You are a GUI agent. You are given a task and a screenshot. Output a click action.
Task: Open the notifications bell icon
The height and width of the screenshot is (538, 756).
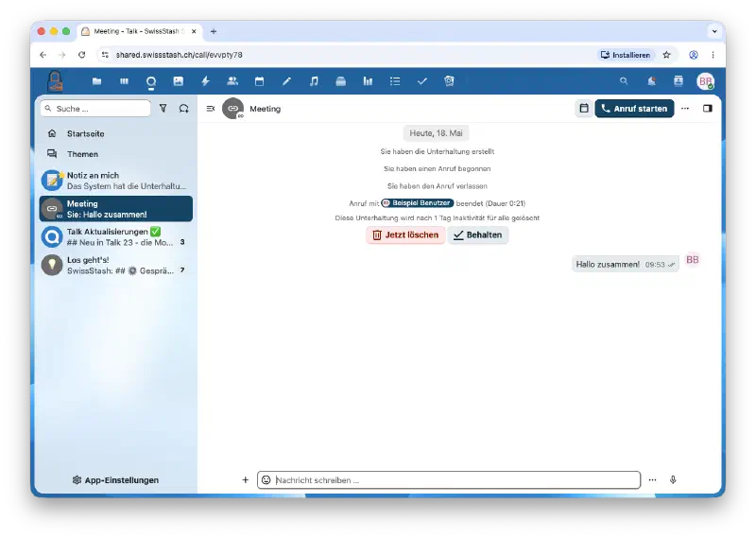(651, 81)
